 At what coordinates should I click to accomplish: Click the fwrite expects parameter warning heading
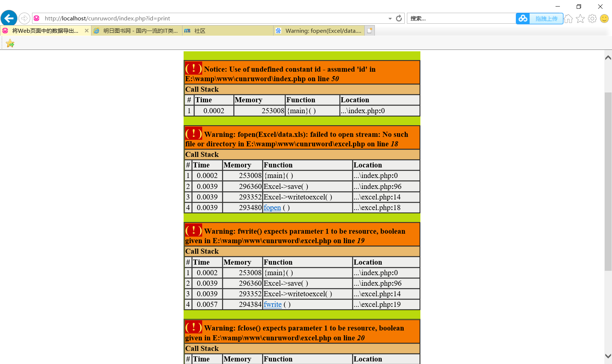pos(302,234)
